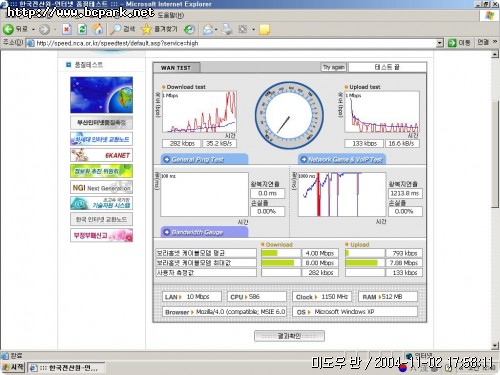
Task: Click the 사용자 측정값 row label
Action: click(x=206, y=273)
